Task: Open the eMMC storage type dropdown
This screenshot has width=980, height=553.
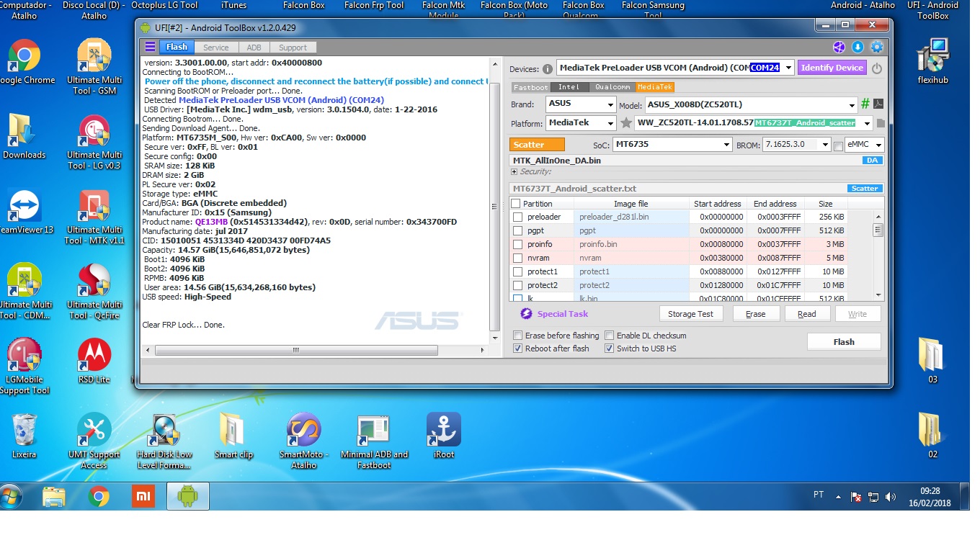Action: [877, 145]
